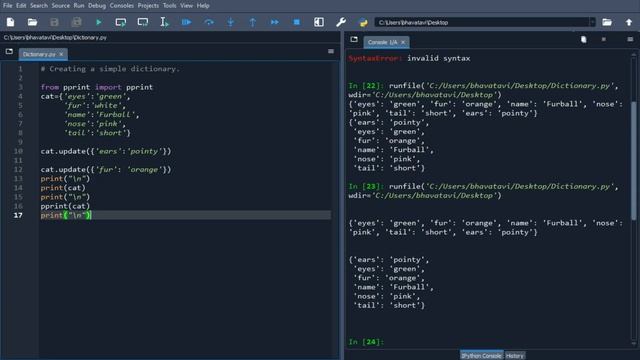Open Preferences via wrench icon
This screenshot has width=640, height=360.
click(x=341, y=22)
